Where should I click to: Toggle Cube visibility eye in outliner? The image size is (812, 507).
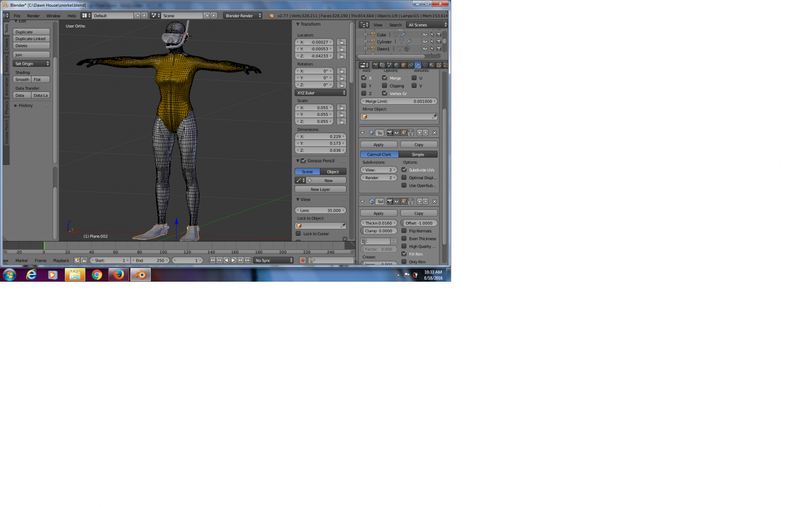[425, 35]
